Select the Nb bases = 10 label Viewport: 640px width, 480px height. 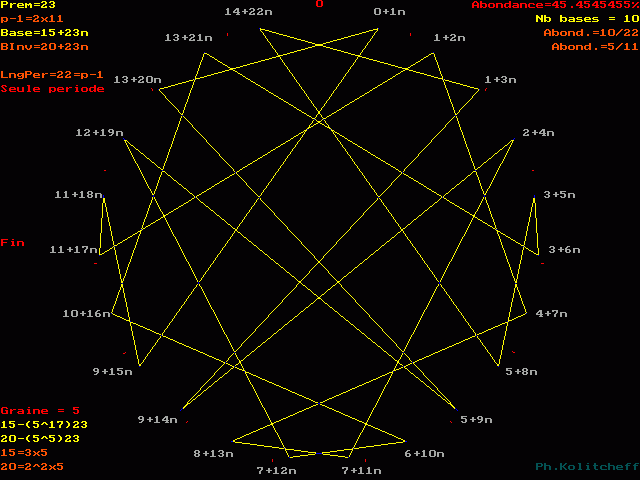[582, 19]
